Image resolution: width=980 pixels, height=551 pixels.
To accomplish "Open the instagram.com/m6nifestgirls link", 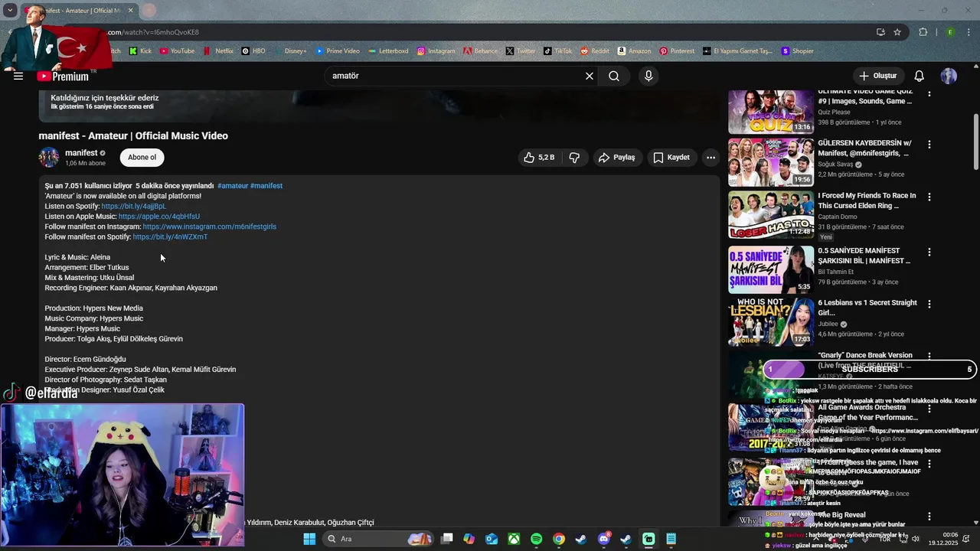I will tap(209, 227).
